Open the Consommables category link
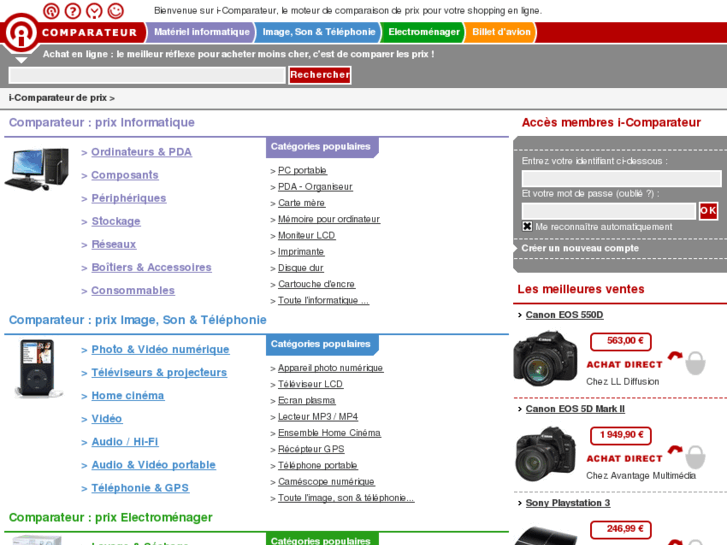The height and width of the screenshot is (545, 727). click(133, 290)
